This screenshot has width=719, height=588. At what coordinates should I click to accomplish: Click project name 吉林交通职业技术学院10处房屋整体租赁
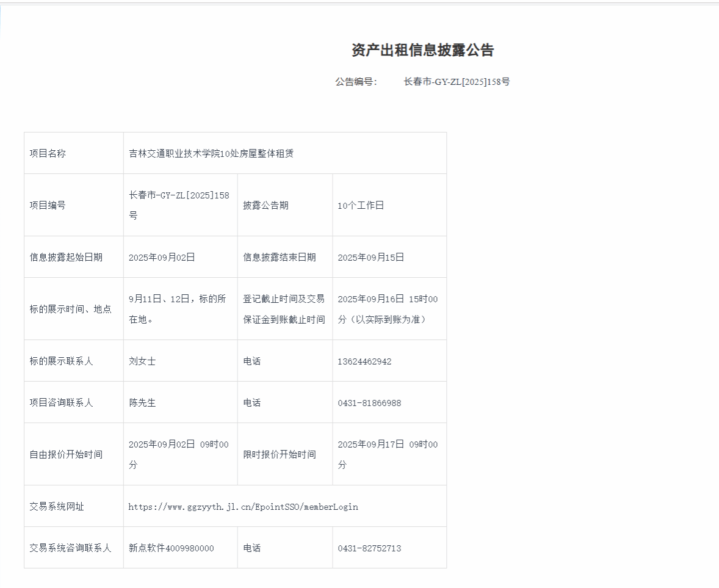211,153
